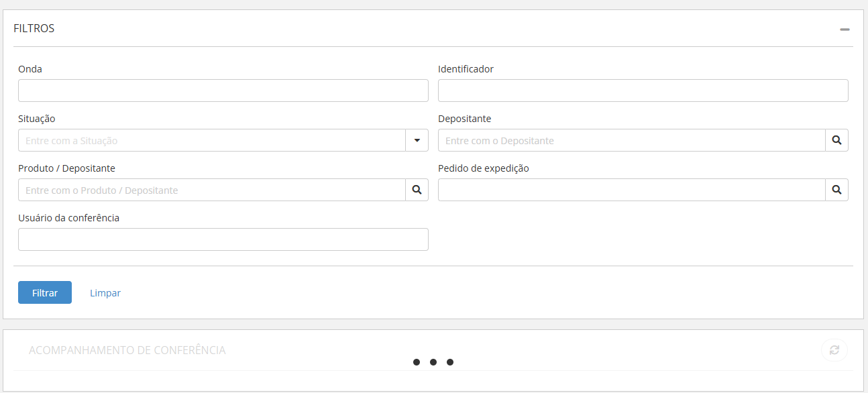
Task: Open the Produto / Depositante lookup icon
Action: point(417,190)
